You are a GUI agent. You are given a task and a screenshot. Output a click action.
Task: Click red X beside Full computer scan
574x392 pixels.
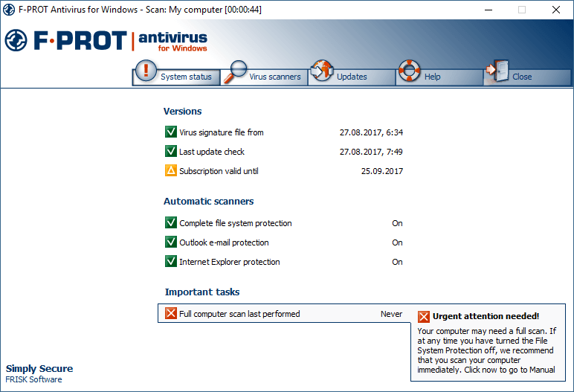(171, 313)
